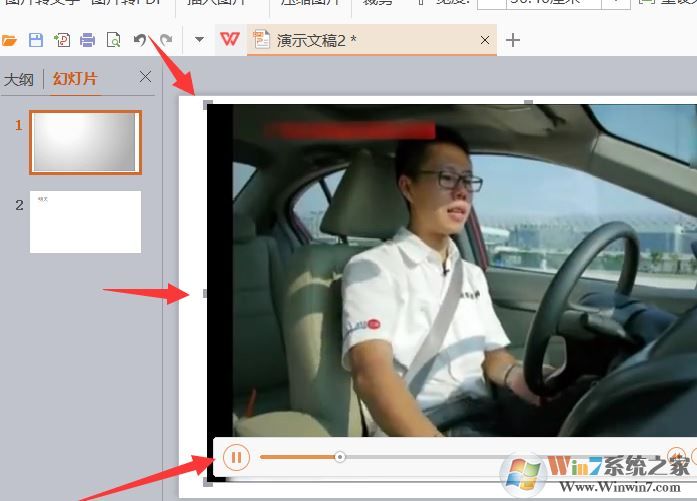Switch to the 大纲 outline tab
The height and width of the screenshot is (501, 697).
[19, 79]
